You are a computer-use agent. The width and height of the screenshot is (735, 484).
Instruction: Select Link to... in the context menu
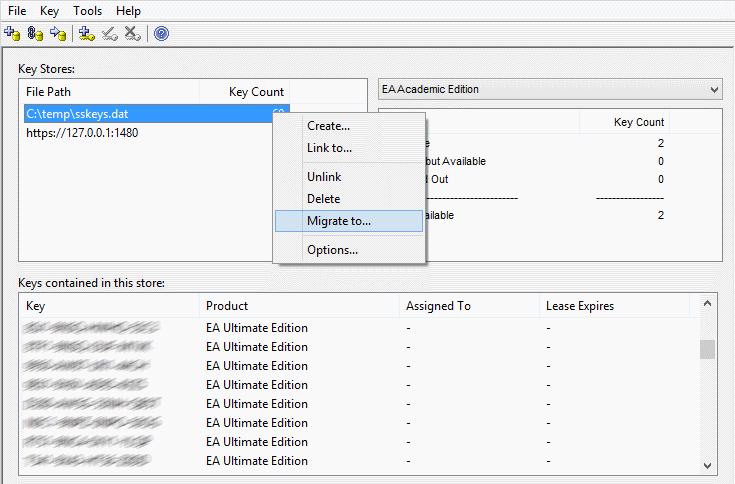tap(329, 148)
